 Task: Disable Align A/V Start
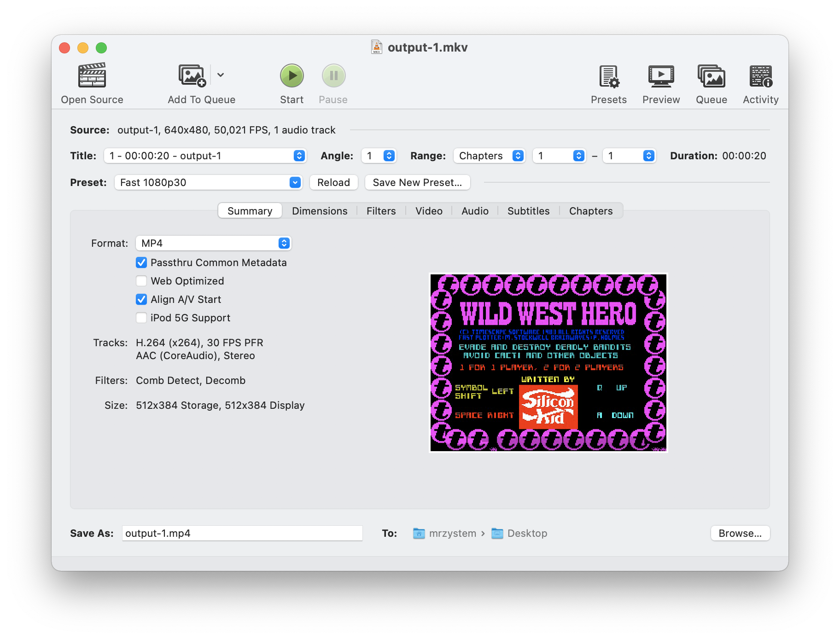pyautogui.click(x=141, y=299)
